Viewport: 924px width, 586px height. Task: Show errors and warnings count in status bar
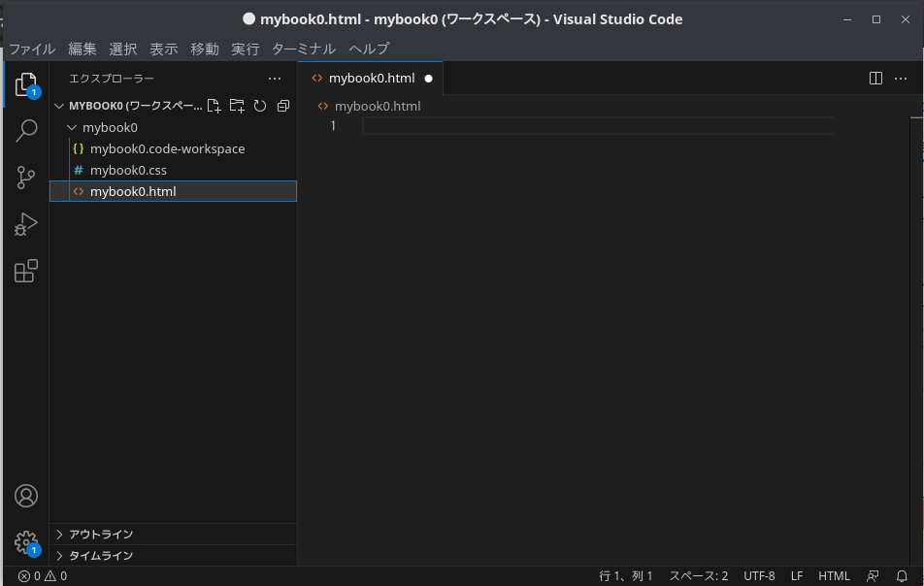point(43,576)
